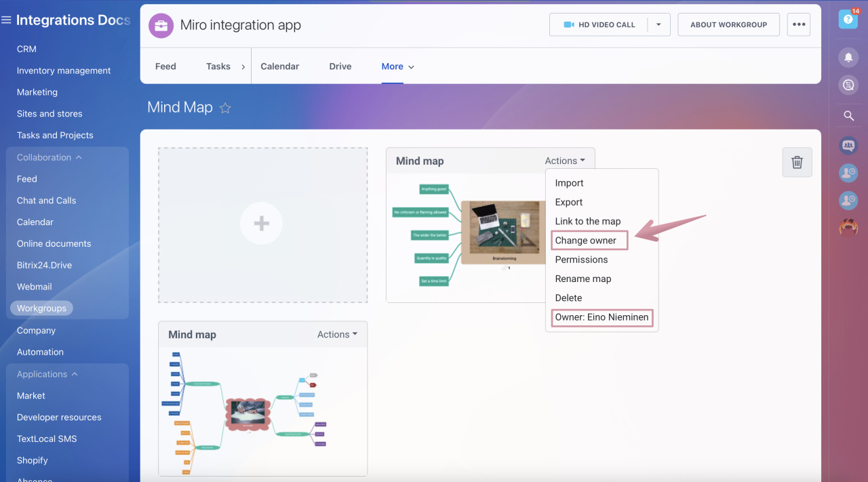The image size is (868, 482).
Task: Click the HD Video Call button
Action: coord(599,24)
